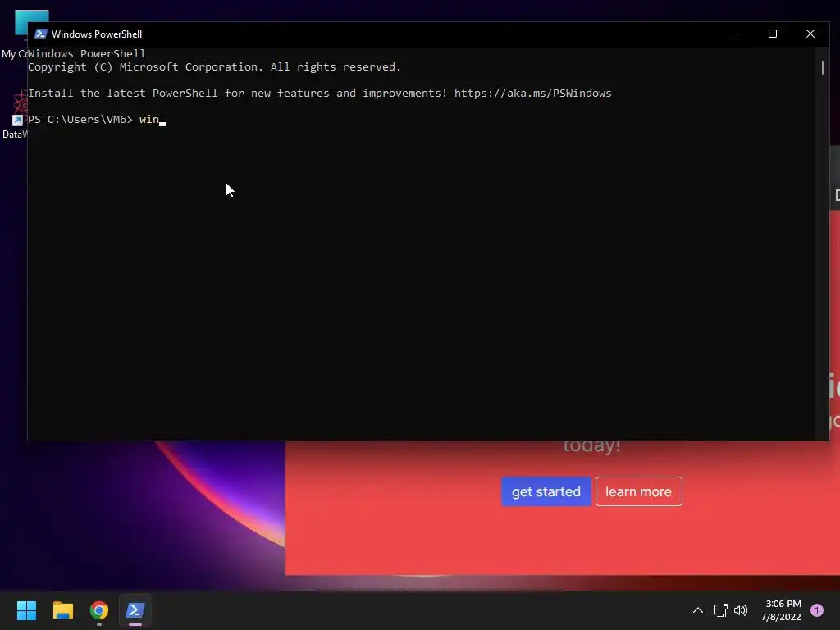Click 'get started' button in browser page
Viewport: 840px width, 630px height.
(x=546, y=491)
